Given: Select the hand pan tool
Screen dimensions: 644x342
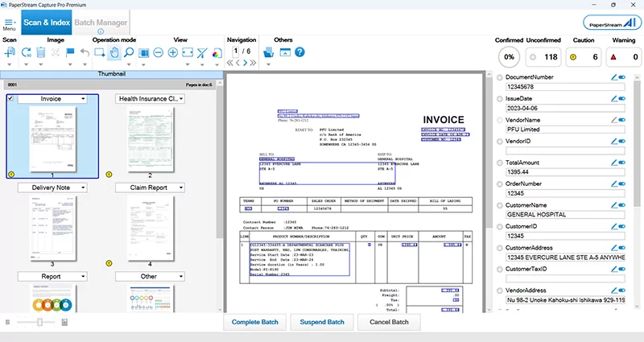Looking at the screenshot, I should pos(114,53).
